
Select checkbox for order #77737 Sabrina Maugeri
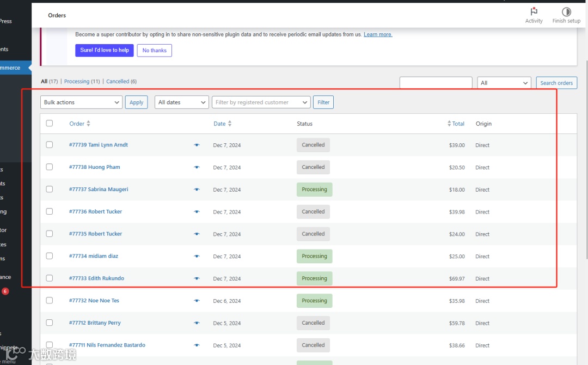coord(50,189)
